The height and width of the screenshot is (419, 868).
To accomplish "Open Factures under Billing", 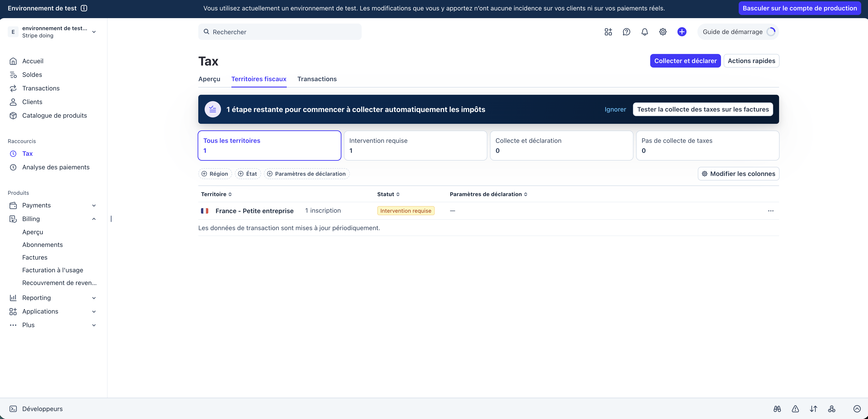I will point(35,257).
